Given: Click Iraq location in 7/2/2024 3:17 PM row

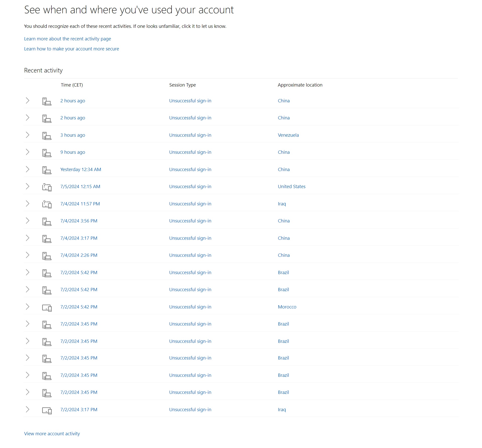Looking at the screenshot, I should point(282,410).
